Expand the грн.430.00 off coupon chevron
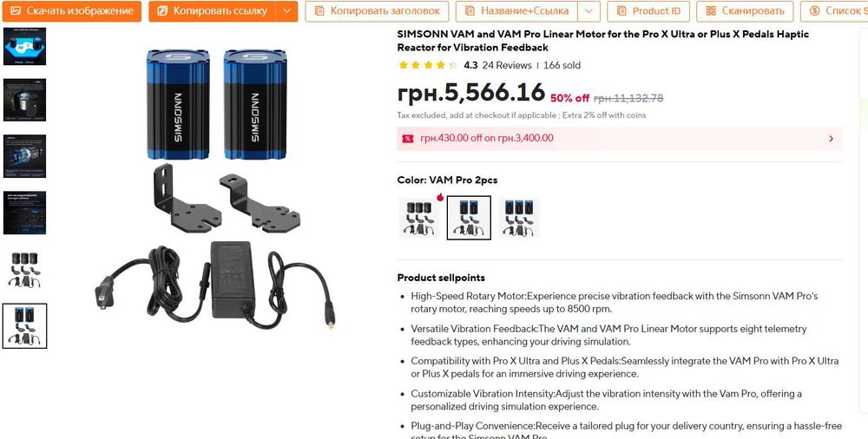Screen dimensions: 868x439 tap(831, 139)
